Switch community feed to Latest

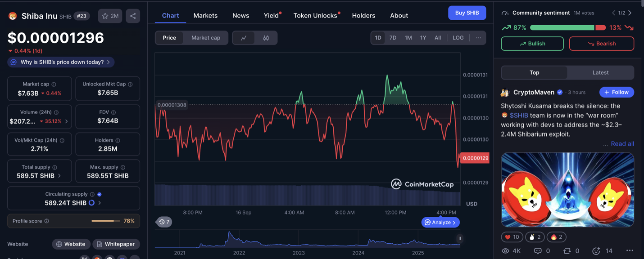coord(600,72)
